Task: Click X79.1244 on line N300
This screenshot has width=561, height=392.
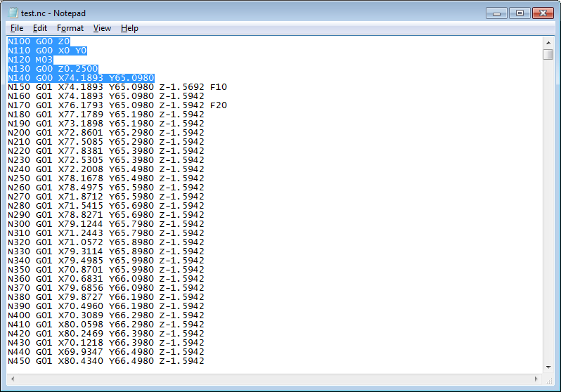Action: pyautogui.click(x=81, y=223)
